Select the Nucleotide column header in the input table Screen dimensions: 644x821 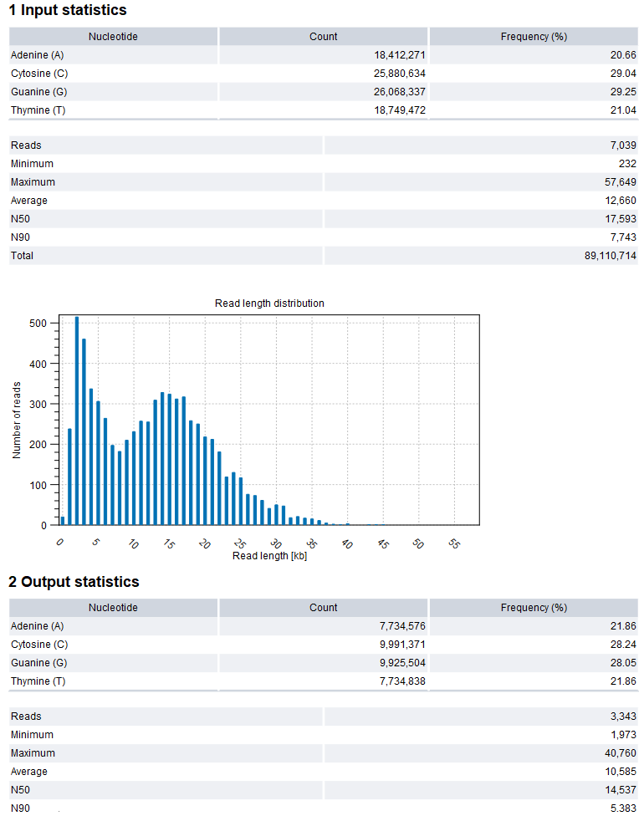point(113,37)
